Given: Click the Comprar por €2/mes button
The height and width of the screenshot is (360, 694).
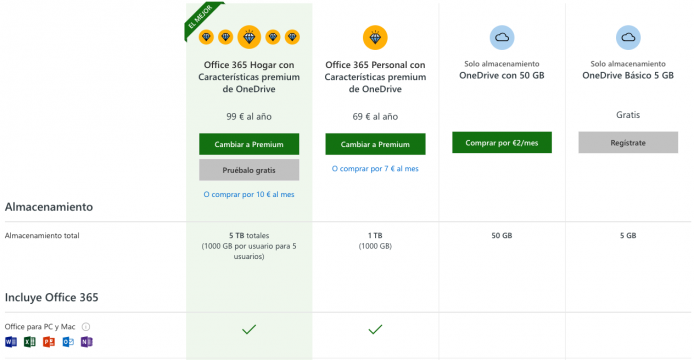Looking at the screenshot, I should click(502, 143).
